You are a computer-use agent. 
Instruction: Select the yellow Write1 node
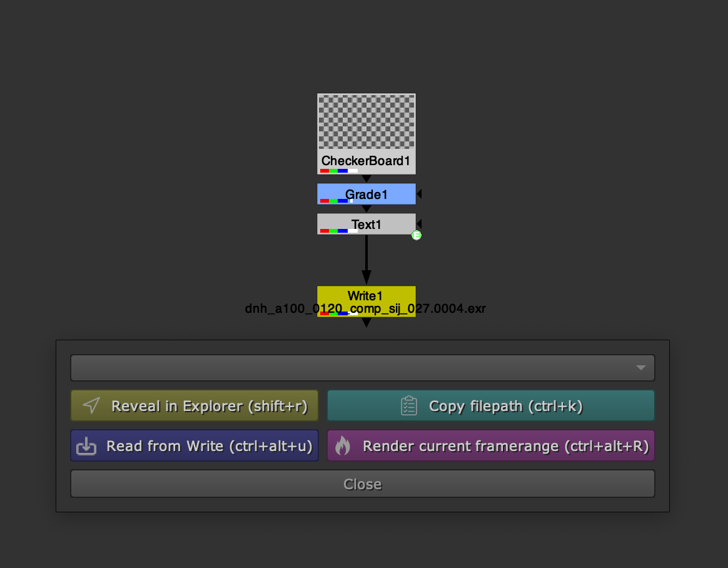coord(367,297)
